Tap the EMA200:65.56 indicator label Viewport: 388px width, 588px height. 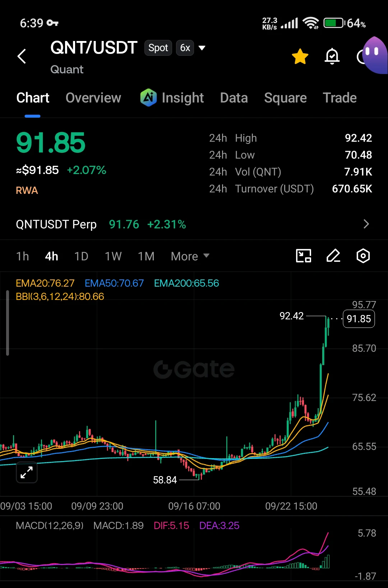pos(186,283)
